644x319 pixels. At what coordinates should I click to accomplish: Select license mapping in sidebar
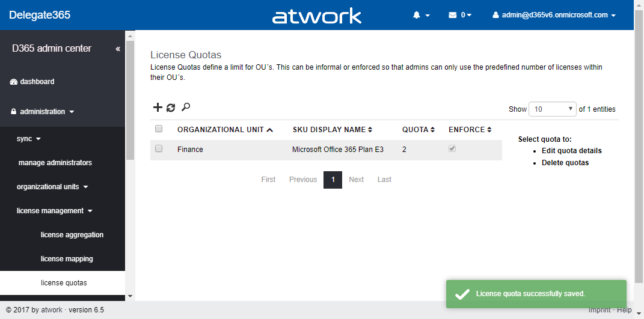click(x=67, y=259)
